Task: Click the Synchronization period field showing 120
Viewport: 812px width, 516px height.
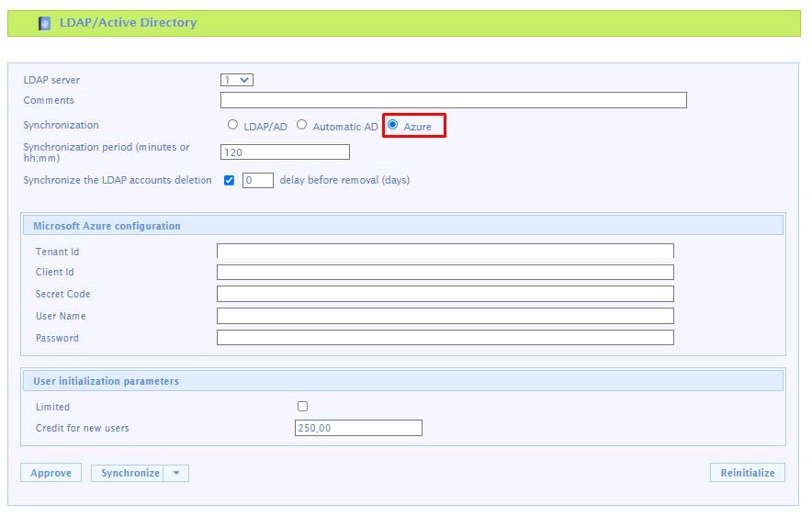Action: 285,152
